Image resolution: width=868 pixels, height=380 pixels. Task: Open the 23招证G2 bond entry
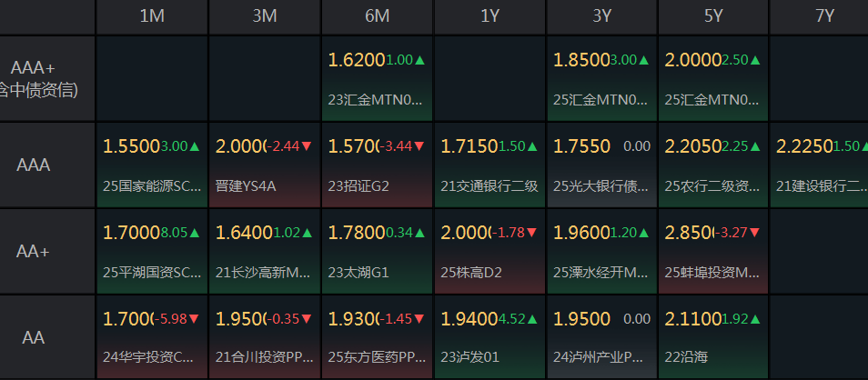(359, 185)
